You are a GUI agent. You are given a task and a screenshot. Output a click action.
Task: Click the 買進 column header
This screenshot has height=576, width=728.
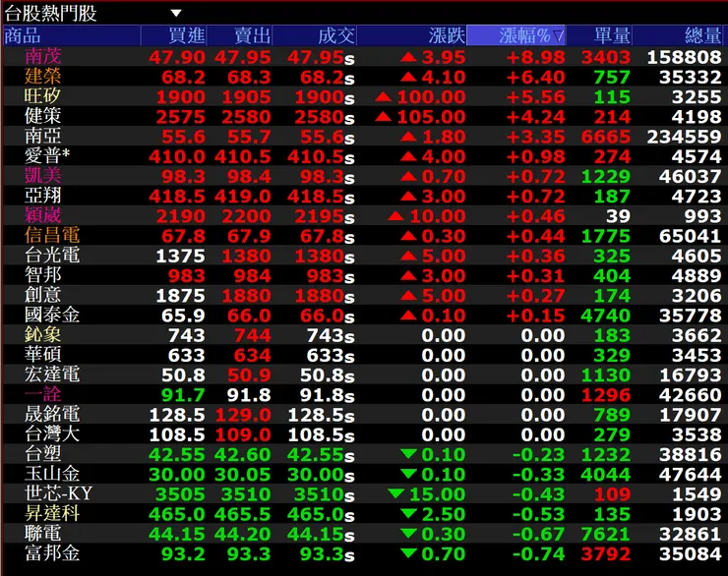(174, 35)
